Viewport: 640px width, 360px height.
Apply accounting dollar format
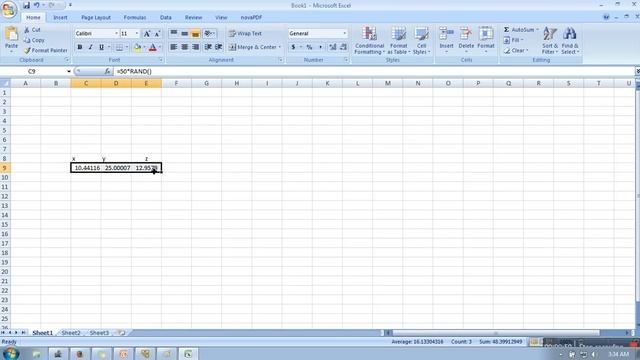click(293, 47)
